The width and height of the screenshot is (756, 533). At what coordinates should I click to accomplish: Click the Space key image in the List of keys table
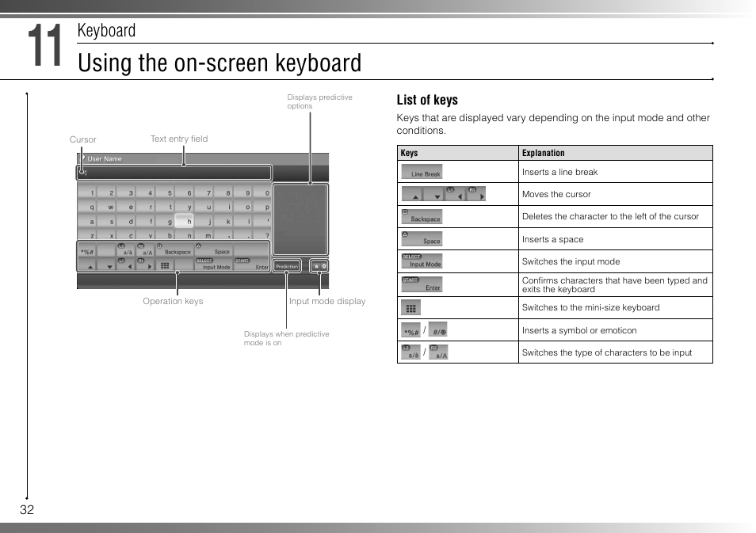[x=422, y=238]
